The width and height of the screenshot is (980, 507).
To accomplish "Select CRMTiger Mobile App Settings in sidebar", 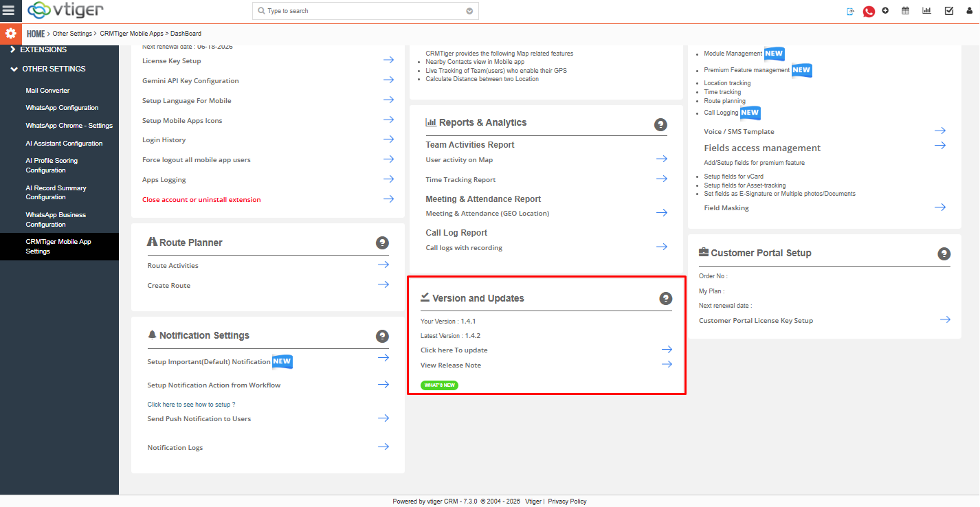I will 59,247.
